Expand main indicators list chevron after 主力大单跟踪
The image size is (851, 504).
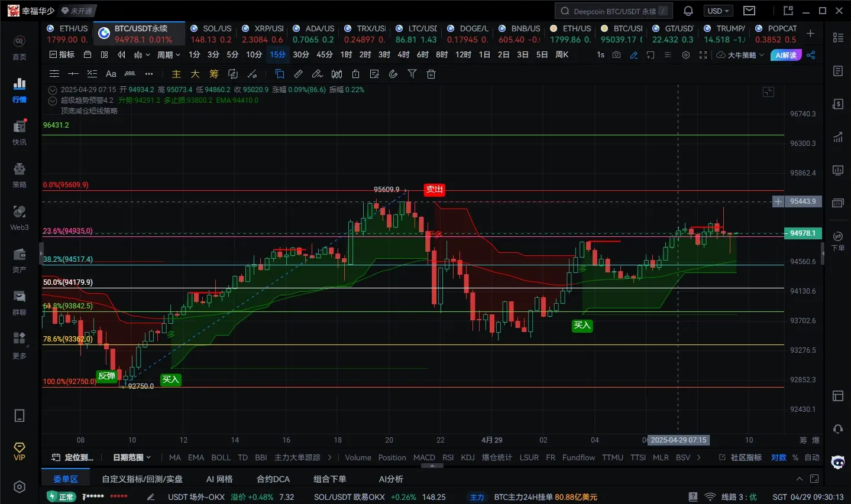pyautogui.click(x=330, y=457)
